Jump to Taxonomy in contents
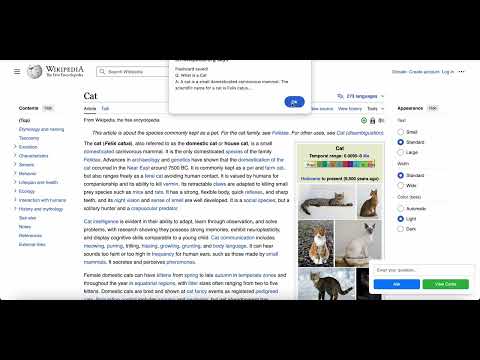480x360 pixels. (29, 138)
